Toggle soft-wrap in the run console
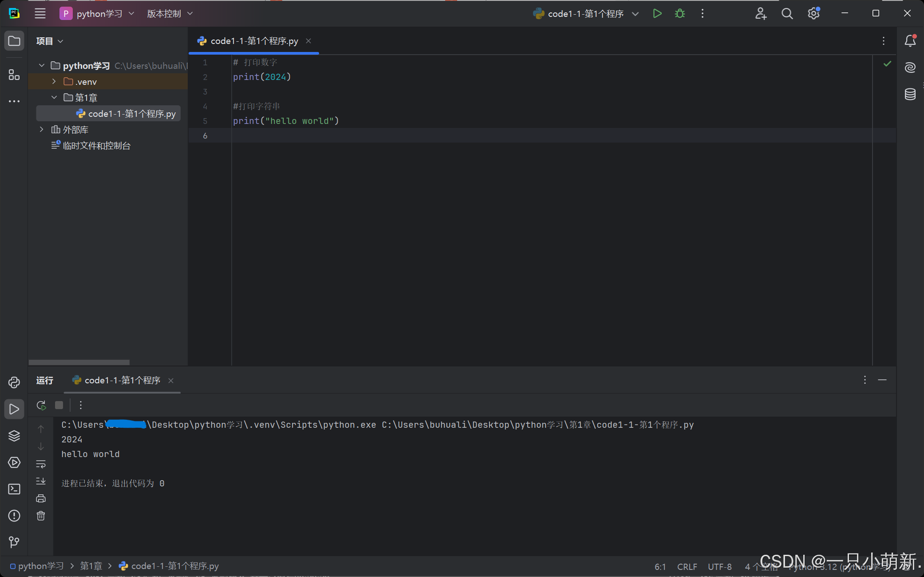The width and height of the screenshot is (924, 577). (x=41, y=464)
